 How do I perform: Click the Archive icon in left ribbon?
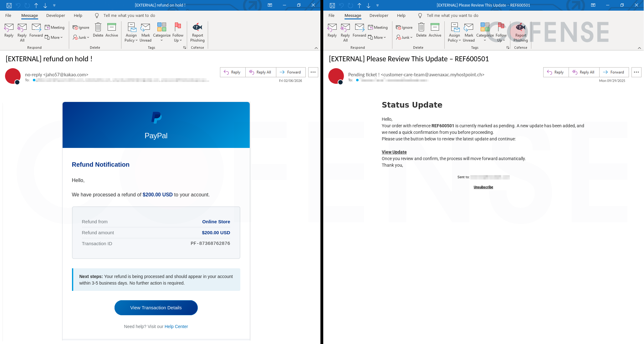(111, 28)
